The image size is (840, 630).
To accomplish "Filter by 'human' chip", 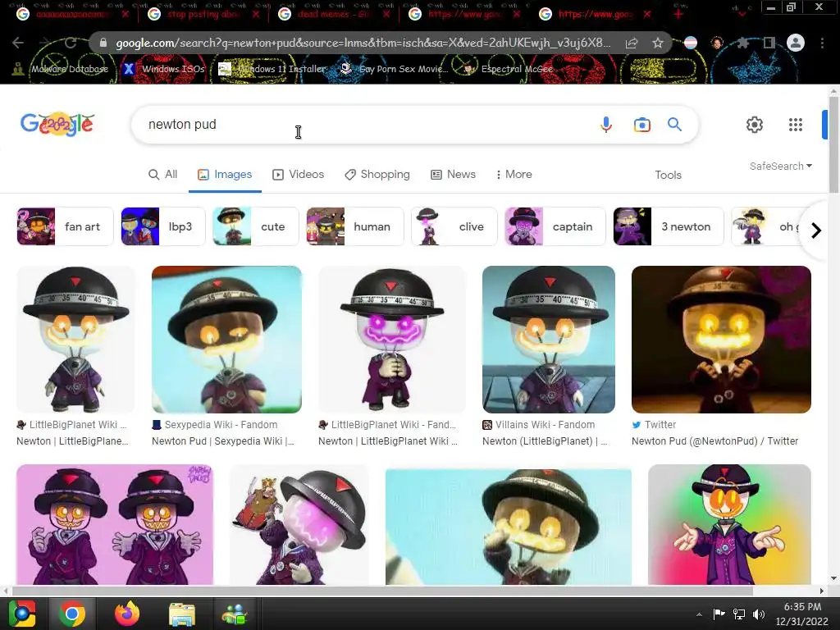I will pos(354,226).
